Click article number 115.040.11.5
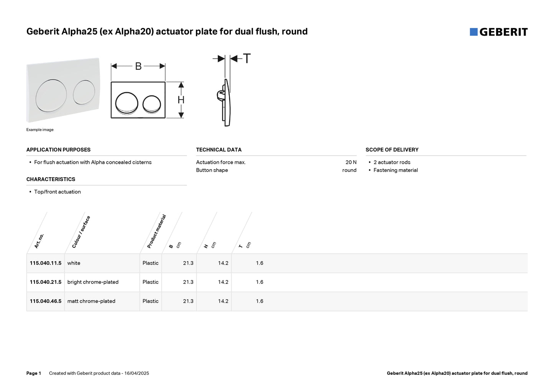This screenshot has height=392, width=554. [x=46, y=263]
